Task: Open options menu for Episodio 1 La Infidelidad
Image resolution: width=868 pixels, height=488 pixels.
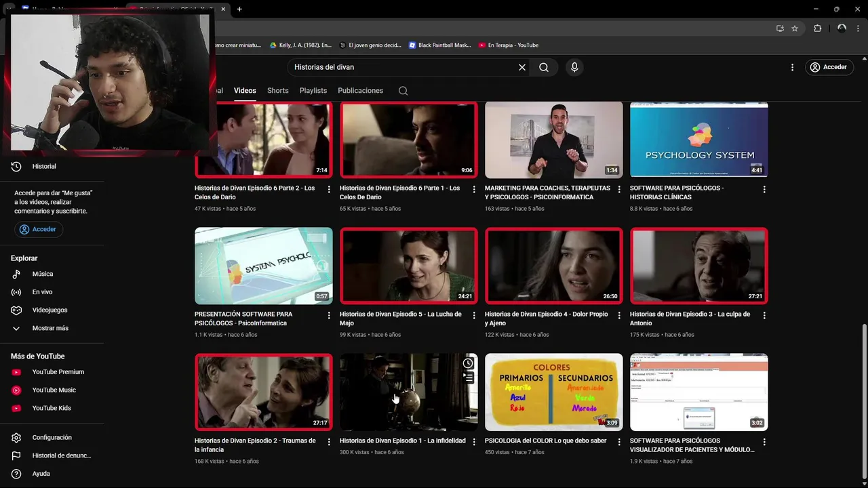Action: click(x=474, y=442)
